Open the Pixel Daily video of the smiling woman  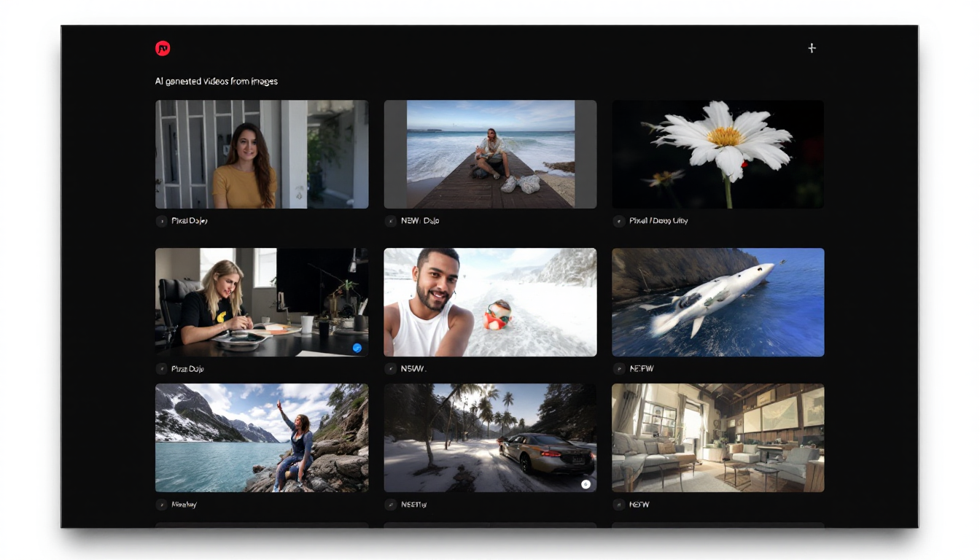(262, 154)
